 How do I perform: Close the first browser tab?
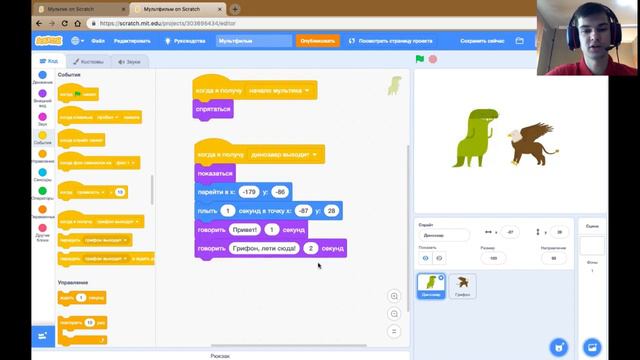pyautogui.click(x=124, y=9)
